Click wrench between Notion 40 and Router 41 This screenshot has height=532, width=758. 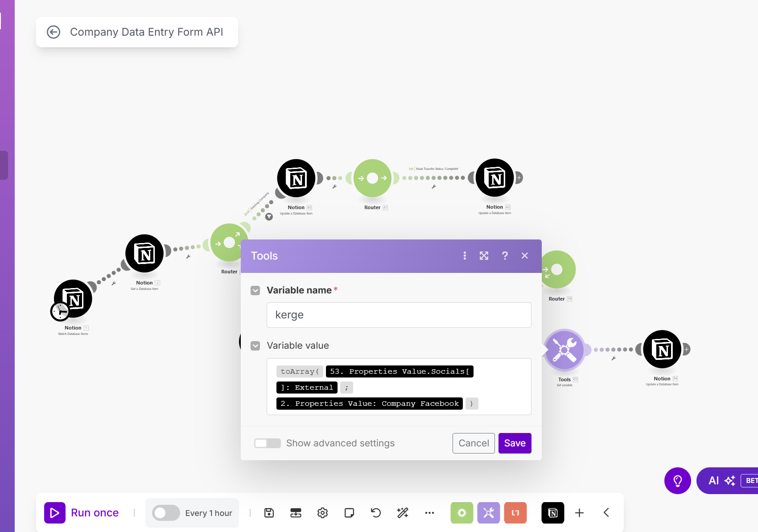pos(334,187)
